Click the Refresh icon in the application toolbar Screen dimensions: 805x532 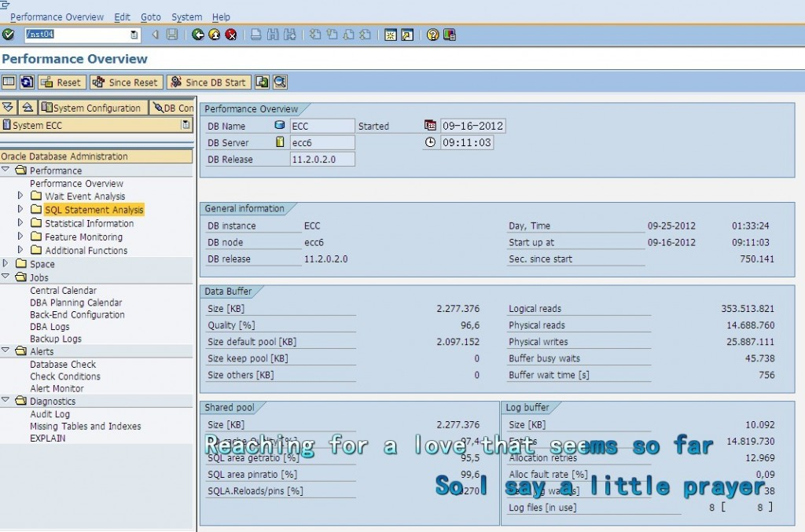point(27,83)
